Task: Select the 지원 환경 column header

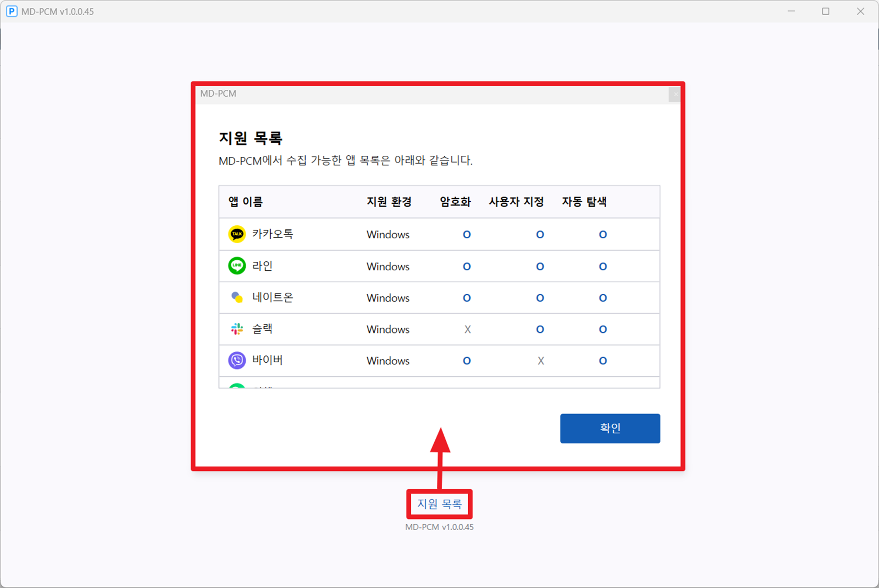Action: (x=389, y=202)
